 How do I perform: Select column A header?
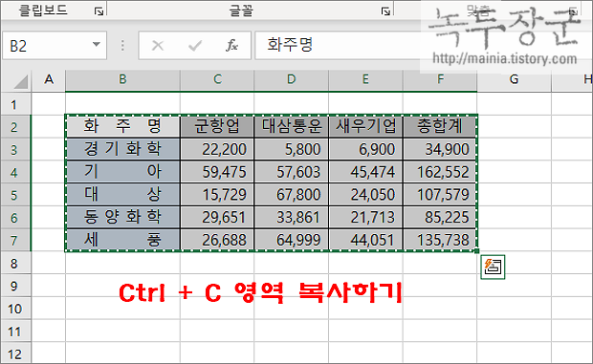(x=49, y=79)
